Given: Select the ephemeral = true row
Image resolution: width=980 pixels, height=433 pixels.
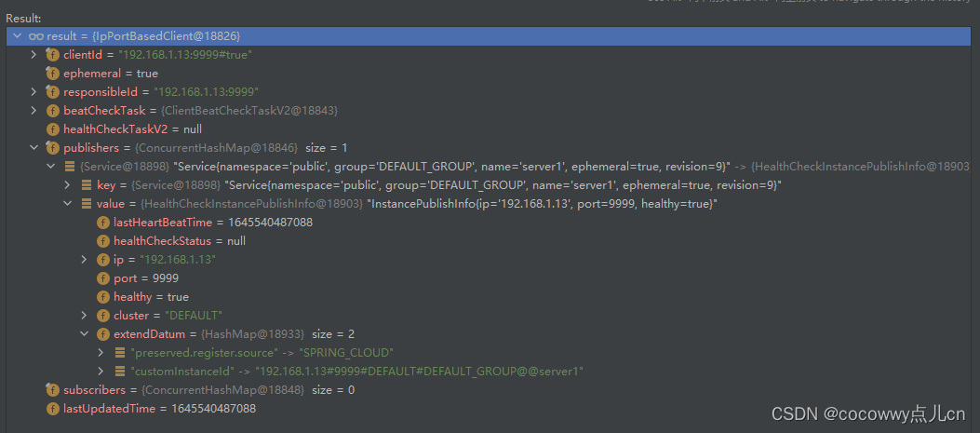Looking at the screenshot, I should 490,74.
